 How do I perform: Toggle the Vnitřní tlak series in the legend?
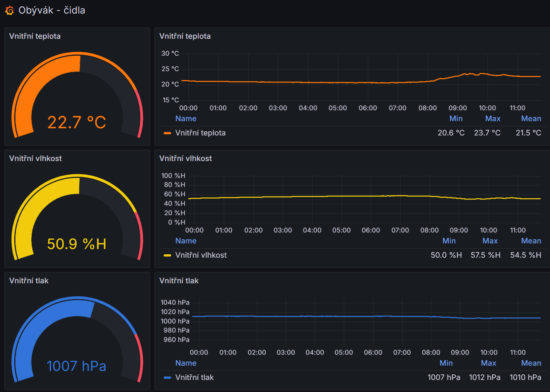194,377
